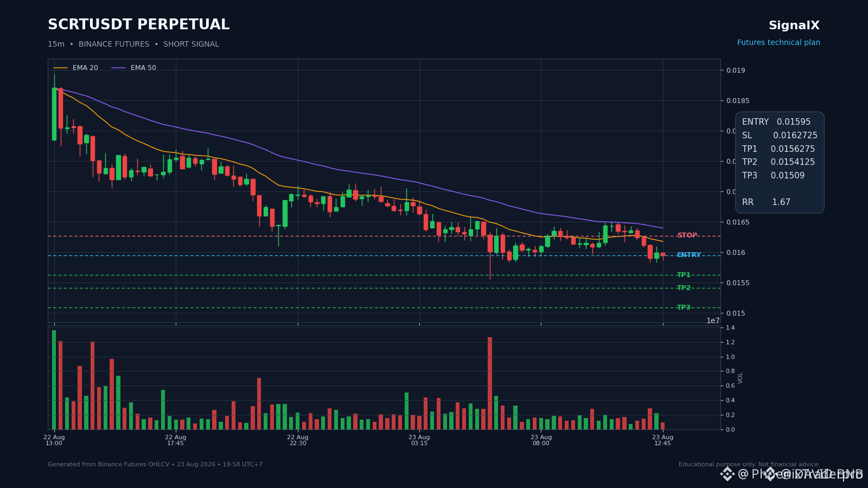Click the SignalX brand name
Viewport: 868px width, 488px height.
[x=794, y=25]
